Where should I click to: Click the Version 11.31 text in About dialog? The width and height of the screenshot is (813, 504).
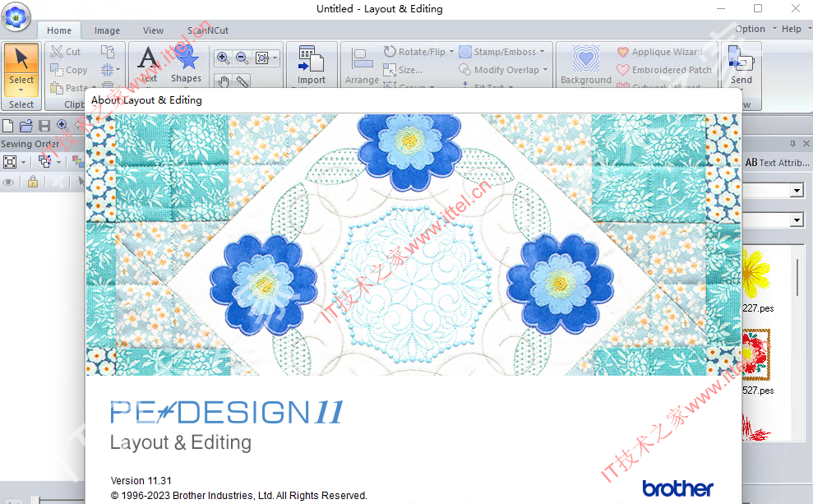[141, 481]
